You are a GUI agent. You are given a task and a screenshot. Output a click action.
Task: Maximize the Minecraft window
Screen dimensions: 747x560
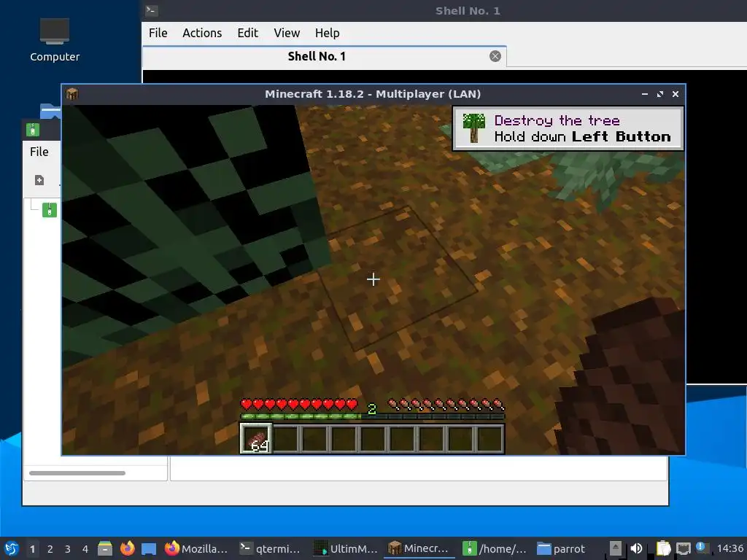659,94
